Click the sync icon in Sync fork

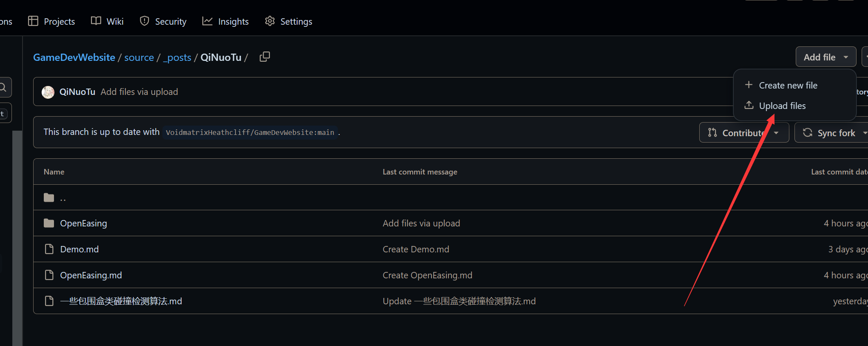tap(808, 132)
